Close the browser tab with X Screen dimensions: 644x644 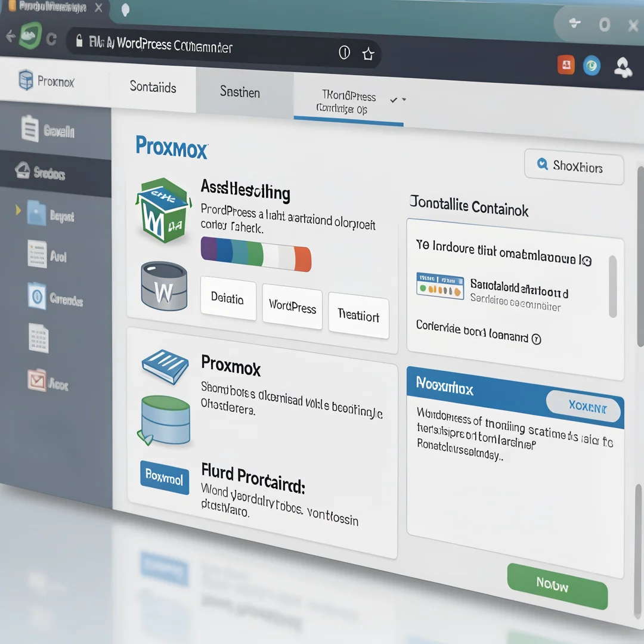pyautogui.click(x=98, y=7)
